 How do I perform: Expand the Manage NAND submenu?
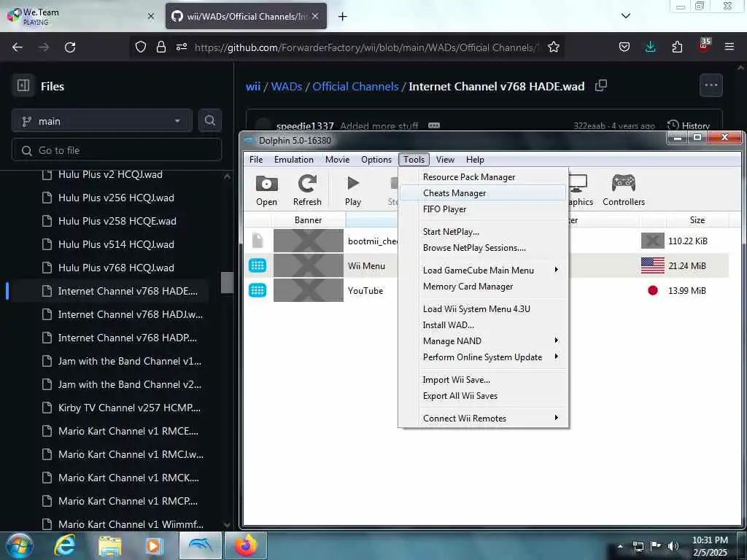click(484, 341)
